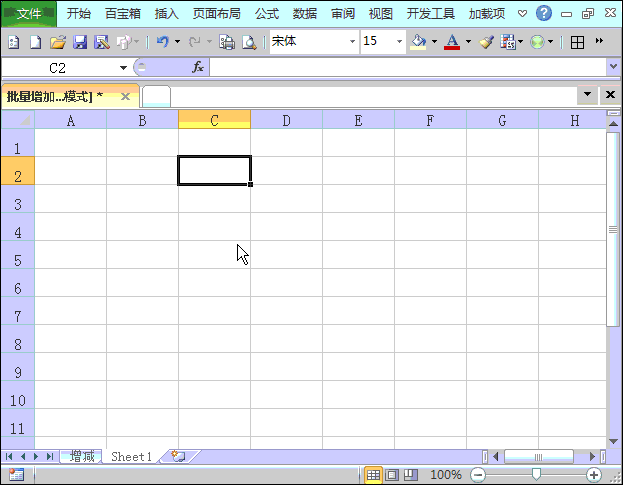Click the 100% zoom level

coord(446,475)
